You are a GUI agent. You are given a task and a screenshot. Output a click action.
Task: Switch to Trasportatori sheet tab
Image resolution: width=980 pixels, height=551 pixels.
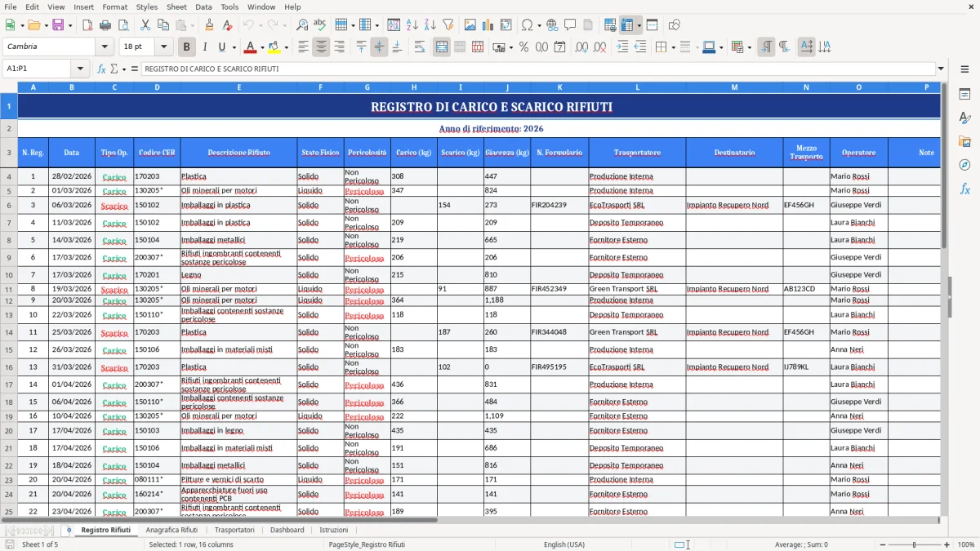point(234,530)
